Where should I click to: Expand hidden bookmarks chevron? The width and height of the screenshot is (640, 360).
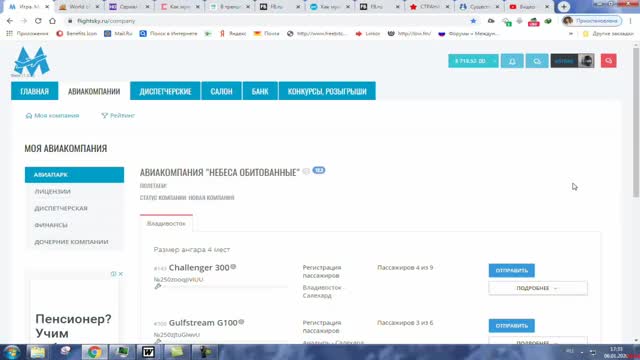click(571, 34)
